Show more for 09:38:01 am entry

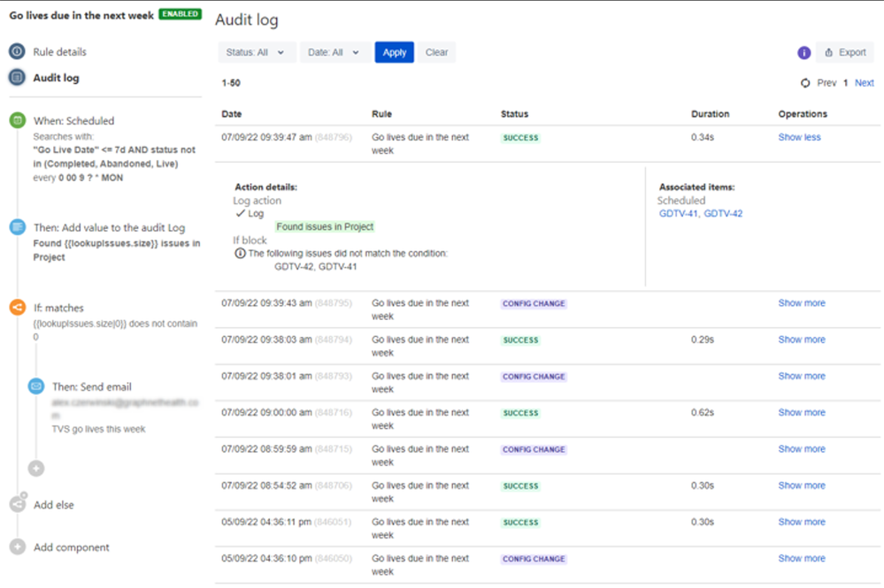(x=802, y=376)
